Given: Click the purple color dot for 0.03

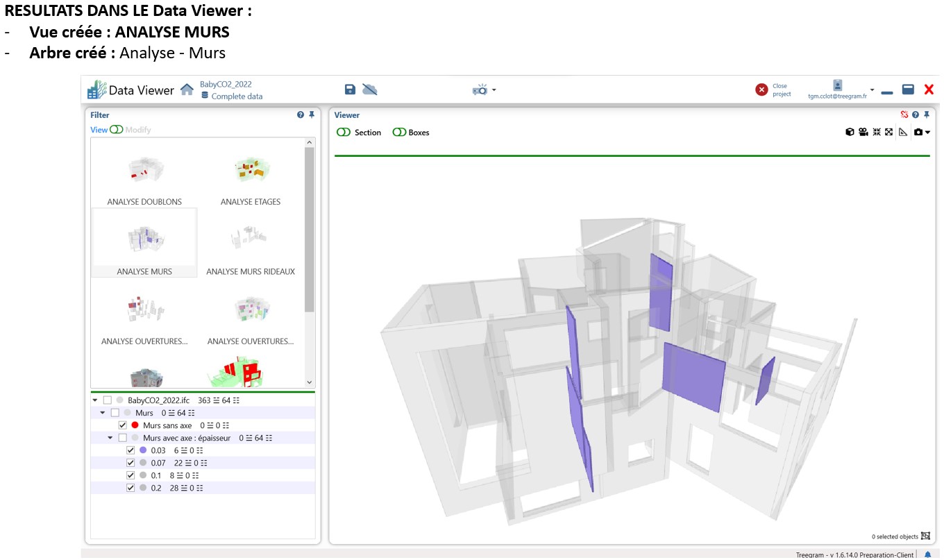Looking at the screenshot, I should pyautogui.click(x=143, y=450).
